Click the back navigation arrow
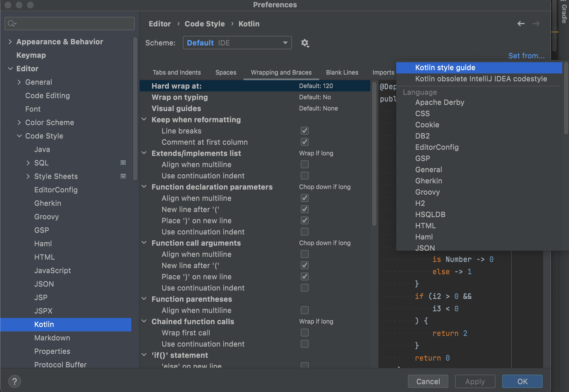Image resolution: width=569 pixels, height=392 pixels. point(521,24)
